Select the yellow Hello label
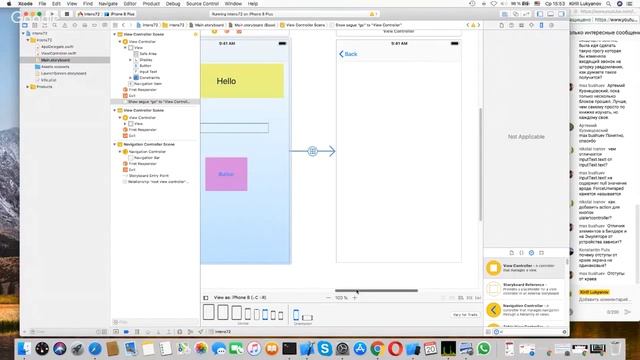 coord(242,81)
